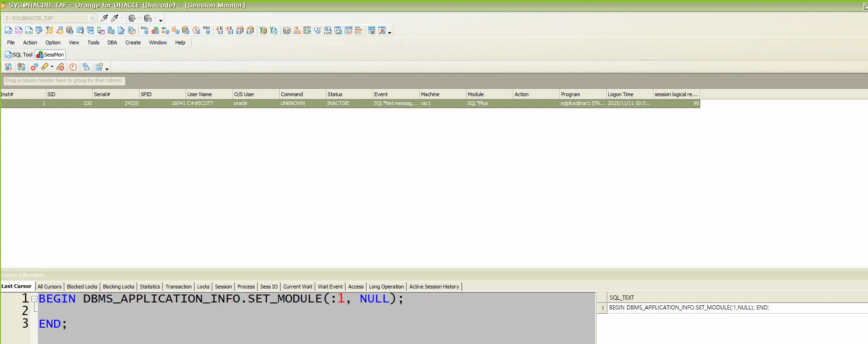
Task: Click the stethoscope health check icon
Action: coord(318,30)
